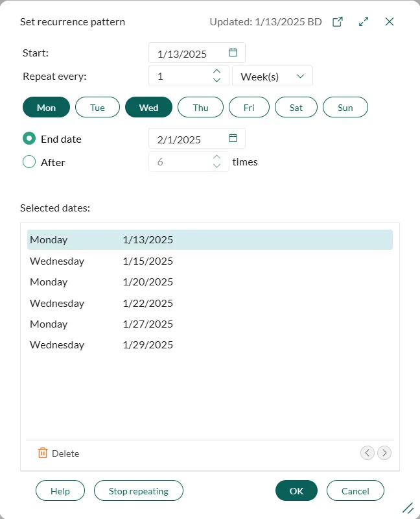
Task: Open the Start date calendar picker
Action: (x=233, y=53)
